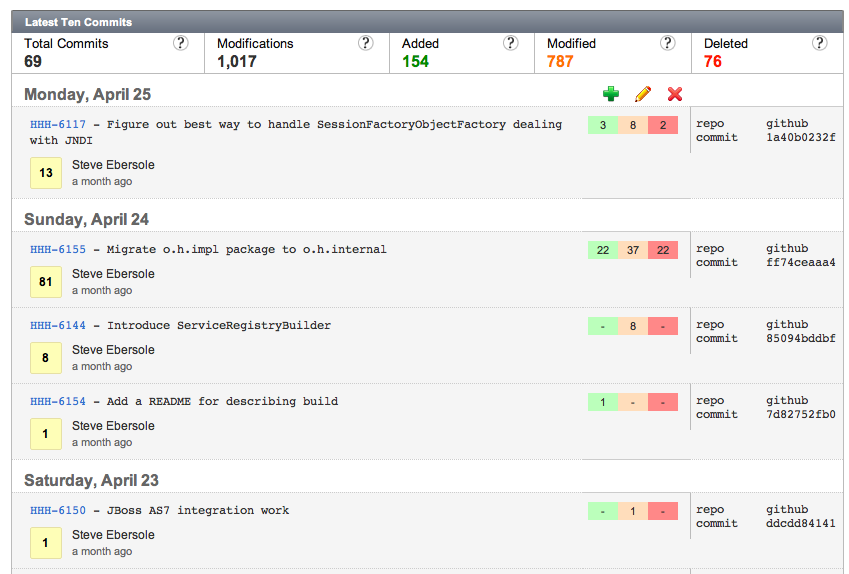Click orange modified count 8 for HHH-6144

[x=633, y=326]
